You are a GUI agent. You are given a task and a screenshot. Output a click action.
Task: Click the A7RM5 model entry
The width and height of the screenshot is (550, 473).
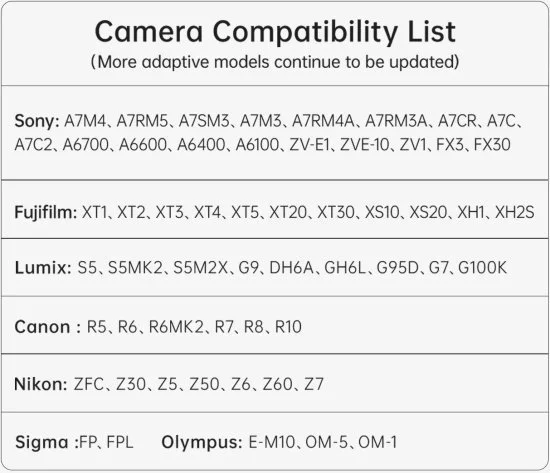coord(142,121)
